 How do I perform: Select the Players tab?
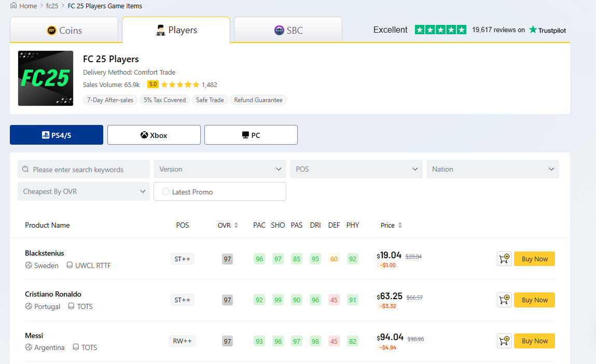point(176,30)
